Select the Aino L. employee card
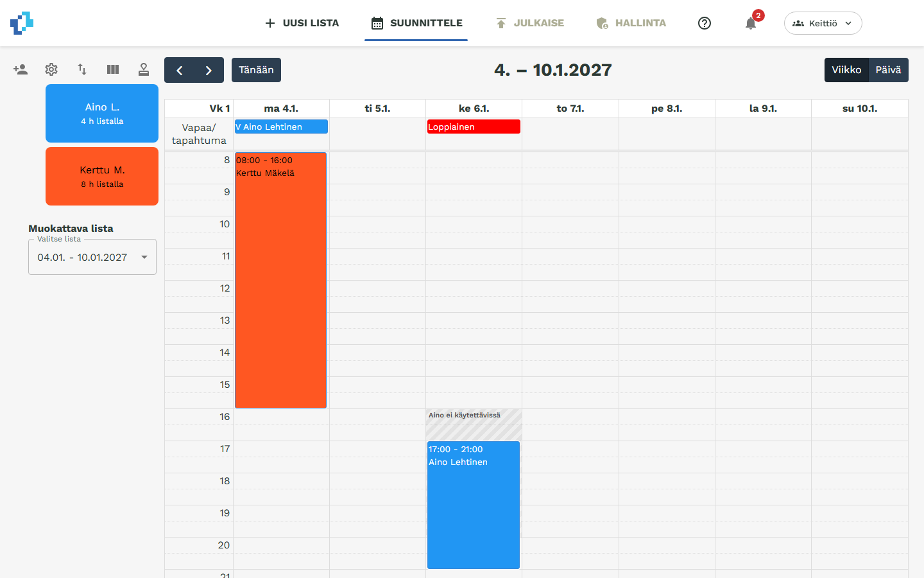Screen dimensions: 924x578 102,113
